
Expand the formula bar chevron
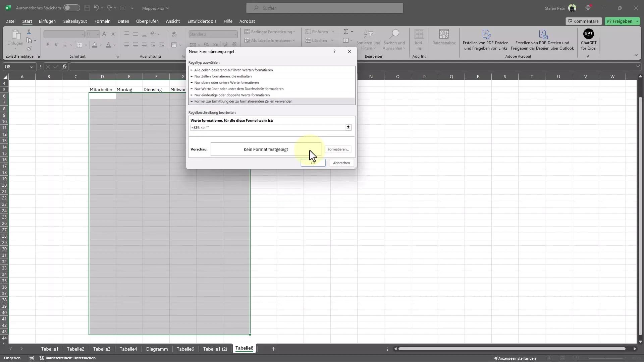click(x=638, y=67)
